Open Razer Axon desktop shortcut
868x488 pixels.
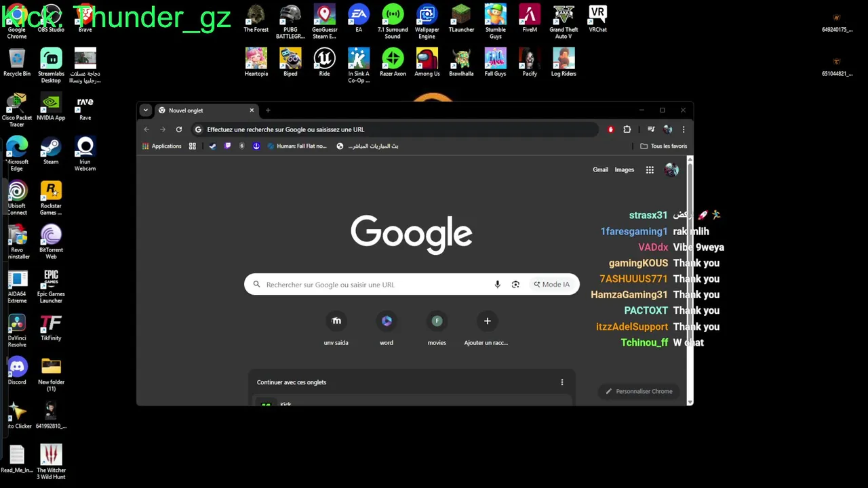(393, 63)
